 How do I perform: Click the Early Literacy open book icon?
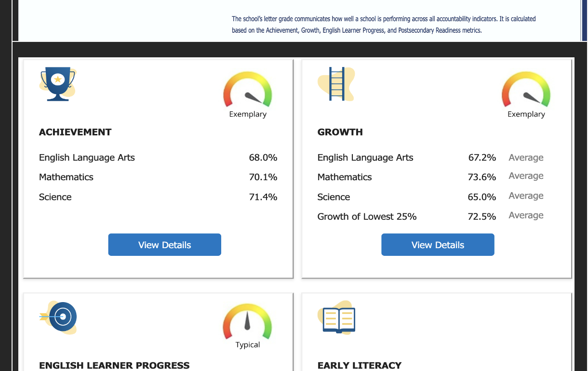point(336,317)
